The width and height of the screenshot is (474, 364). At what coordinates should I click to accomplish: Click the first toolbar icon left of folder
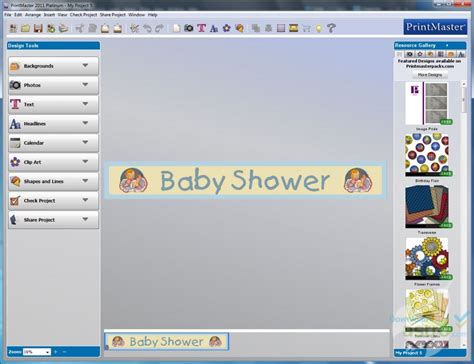[13, 28]
